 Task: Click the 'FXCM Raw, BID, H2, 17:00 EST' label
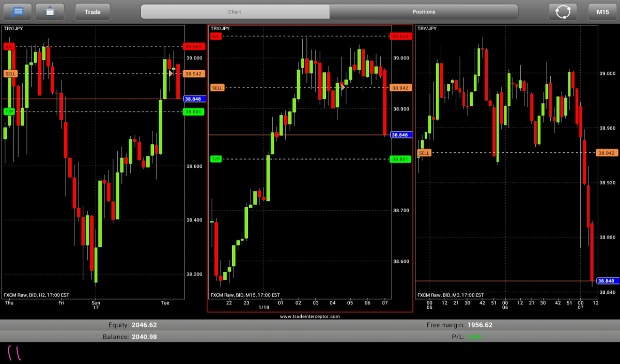point(37,295)
